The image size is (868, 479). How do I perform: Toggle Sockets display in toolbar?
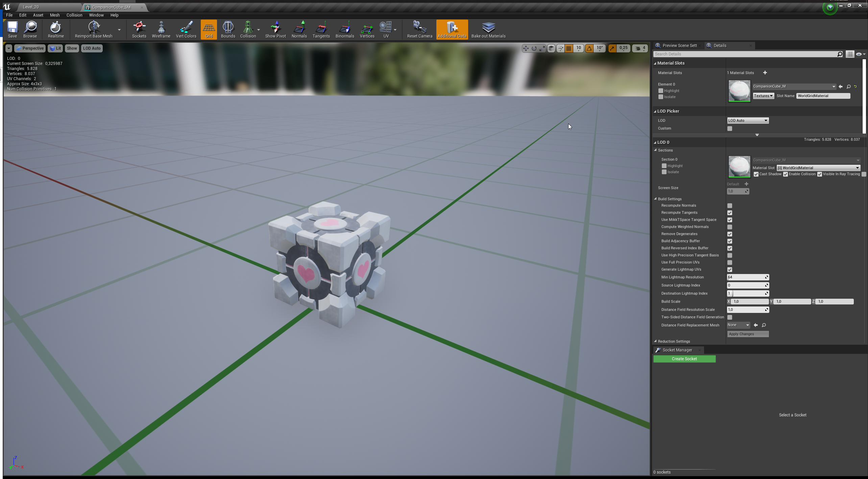tap(139, 29)
